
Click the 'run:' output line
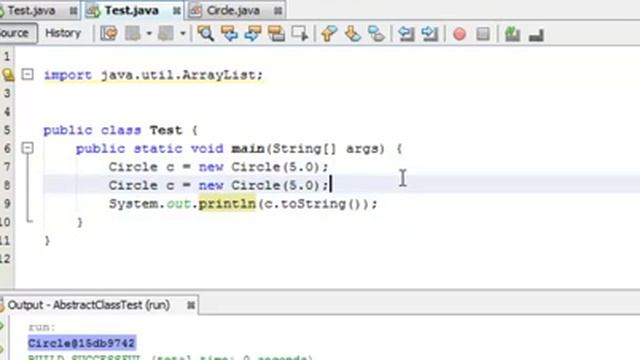(x=42, y=327)
